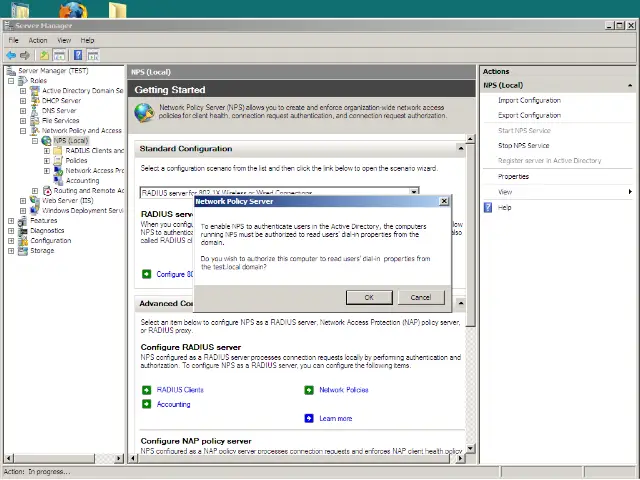Open the RADIUS Clients link
The height and width of the screenshot is (480, 640).
click(180, 390)
